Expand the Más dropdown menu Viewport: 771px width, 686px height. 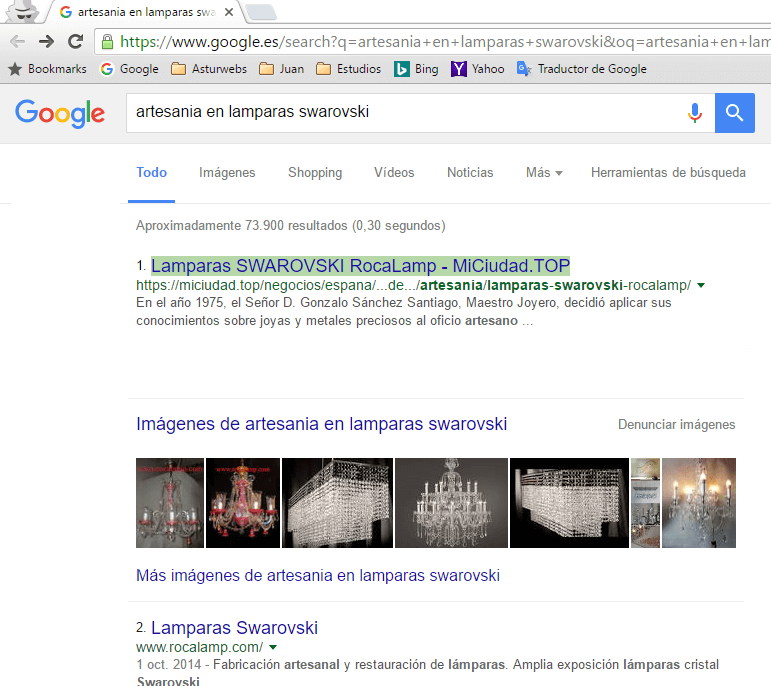tap(544, 173)
